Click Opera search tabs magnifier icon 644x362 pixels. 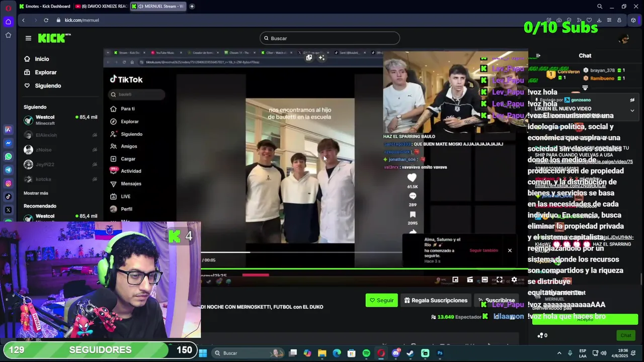tap(600, 7)
